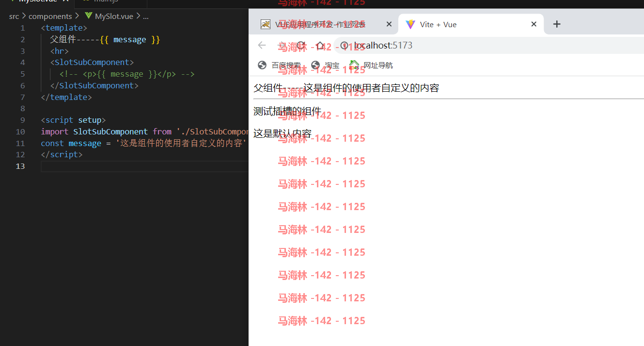Image resolution: width=644 pixels, height=346 pixels.
Task: Click the components breadcrumb segment
Action: (x=50, y=16)
